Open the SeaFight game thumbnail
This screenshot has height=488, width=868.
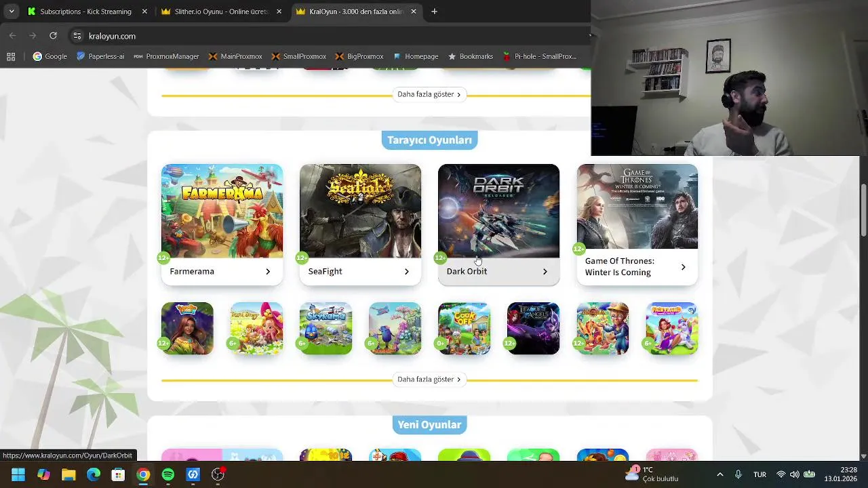click(x=360, y=211)
